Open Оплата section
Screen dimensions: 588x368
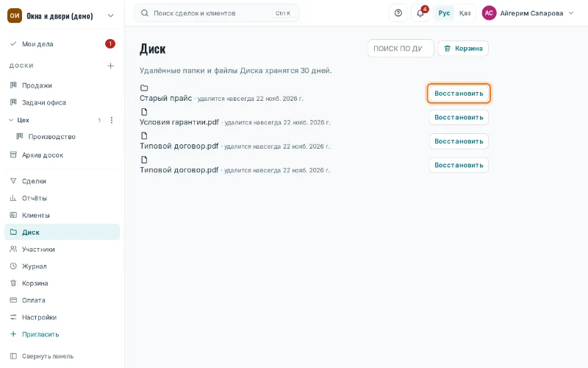point(62,300)
